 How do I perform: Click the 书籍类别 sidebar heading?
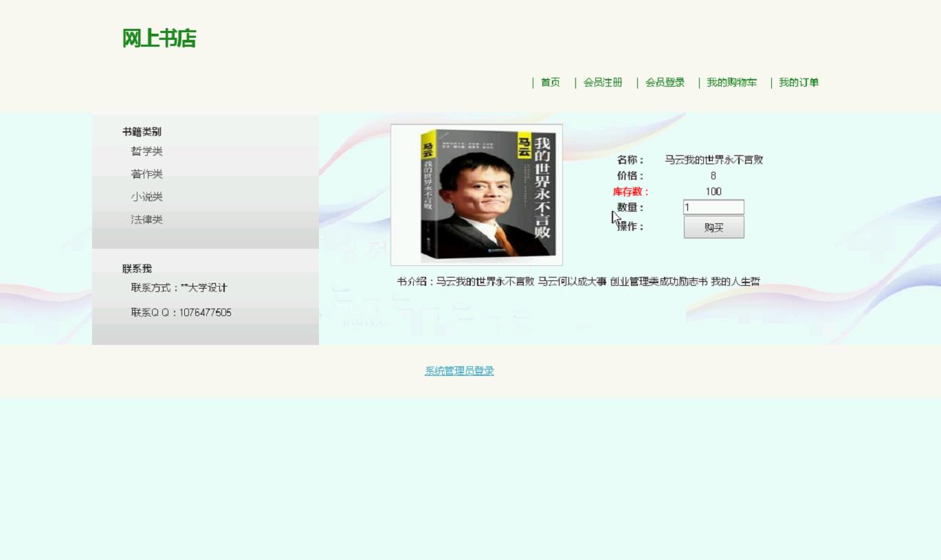coord(142,132)
